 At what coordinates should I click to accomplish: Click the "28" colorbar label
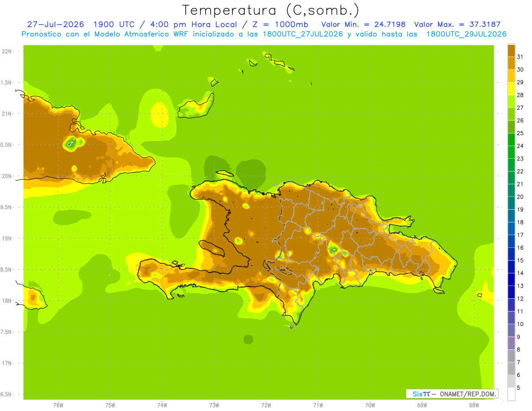tap(520, 95)
